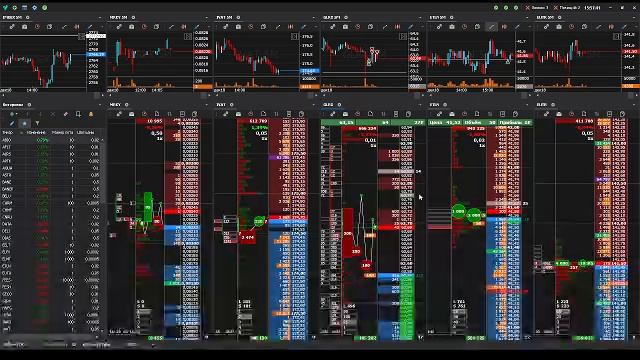Toggle the highlighted line tool in the fifth chart toolbar
Screen dimensions: 640x360
491,27
